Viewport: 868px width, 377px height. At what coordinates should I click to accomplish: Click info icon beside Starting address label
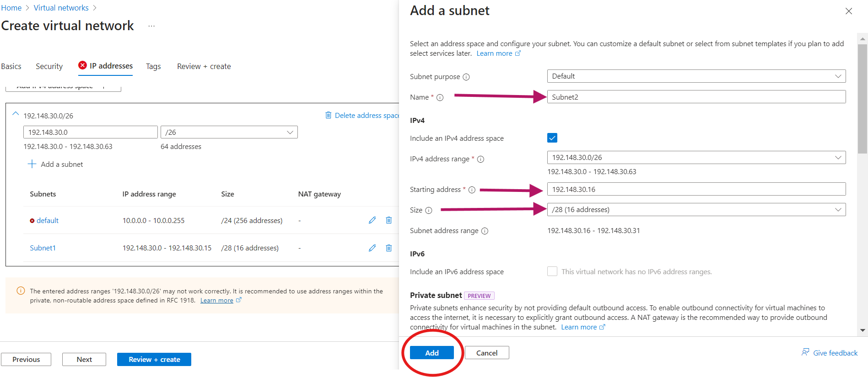pos(472,190)
